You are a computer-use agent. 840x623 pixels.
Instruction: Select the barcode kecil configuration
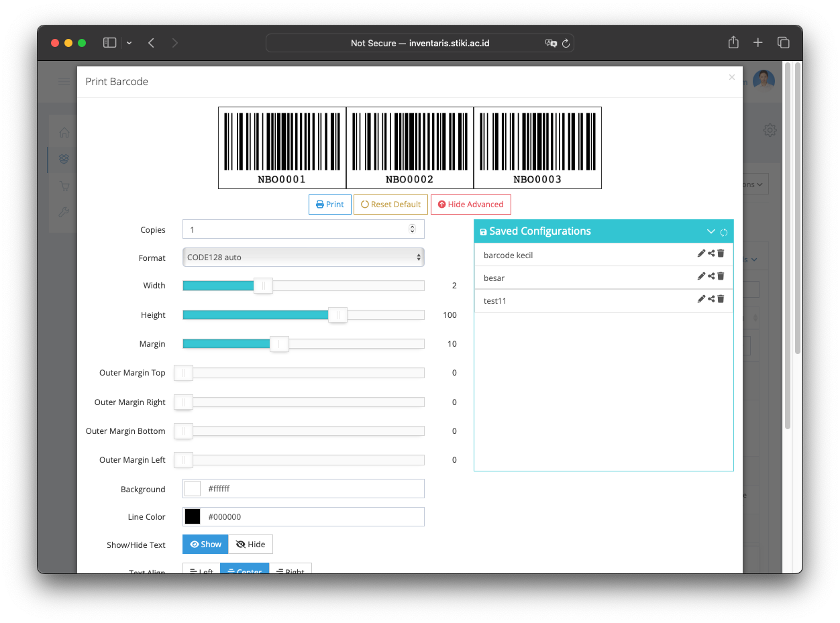tap(509, 256)
